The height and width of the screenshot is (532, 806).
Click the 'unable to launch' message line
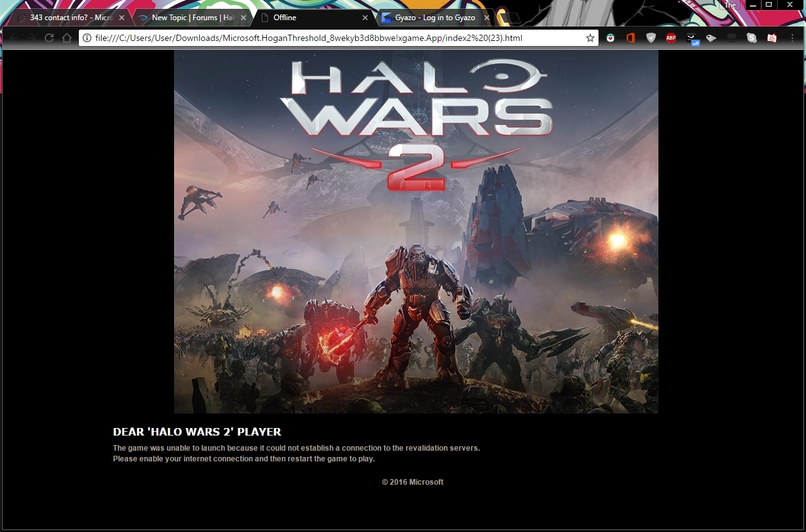click(296, 448)
